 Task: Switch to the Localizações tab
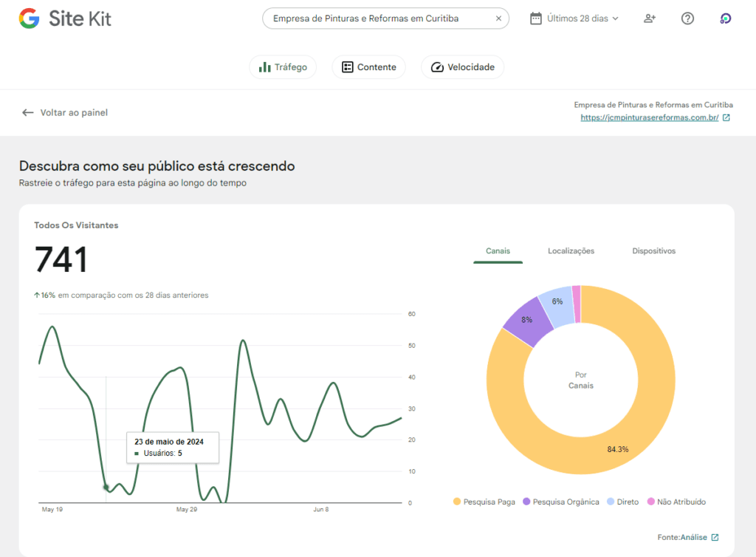click(x=571, y=251)
